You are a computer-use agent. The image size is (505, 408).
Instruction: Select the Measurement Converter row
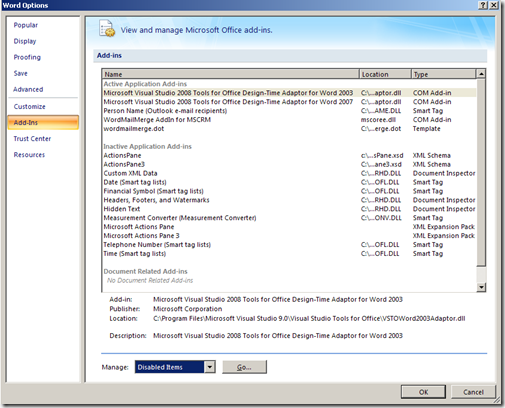pos(289,218)
